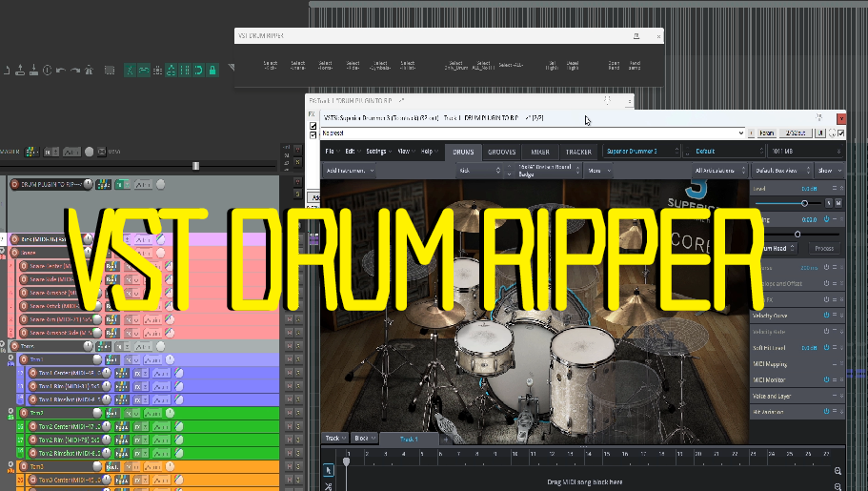
Task: Open Kick instrument selector dropdown
Action: click(479, 171)
